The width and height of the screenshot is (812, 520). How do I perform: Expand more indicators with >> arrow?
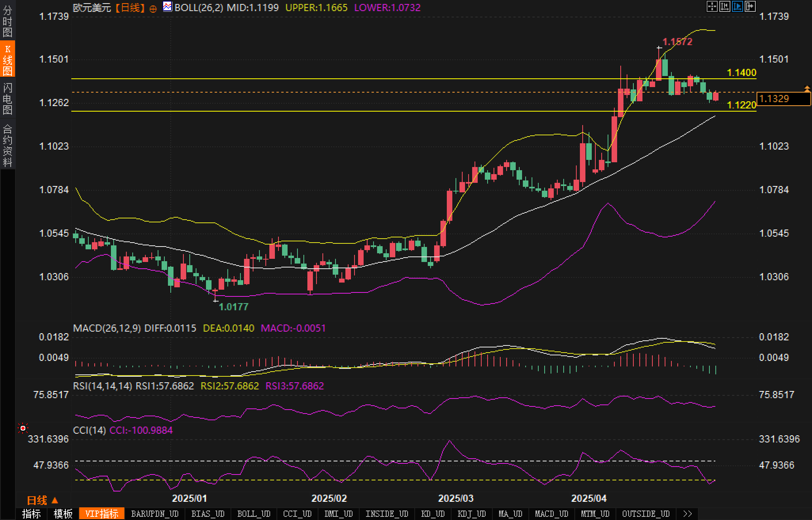(688, 514)
